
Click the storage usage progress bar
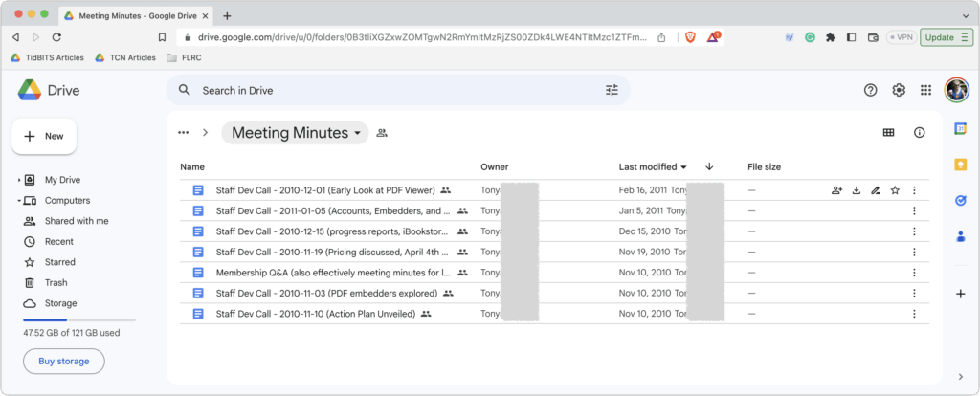(x=79, y=319)
